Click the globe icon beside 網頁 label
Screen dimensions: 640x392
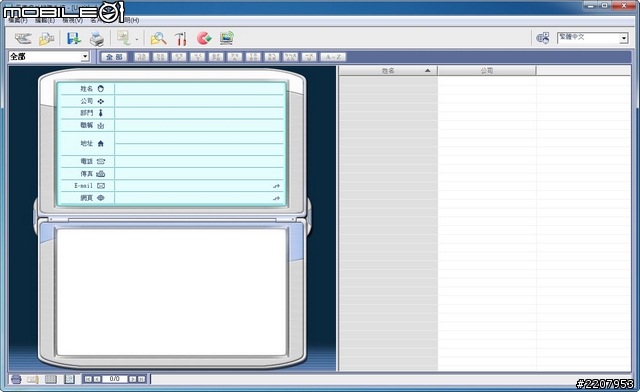(x=101, y=198)
